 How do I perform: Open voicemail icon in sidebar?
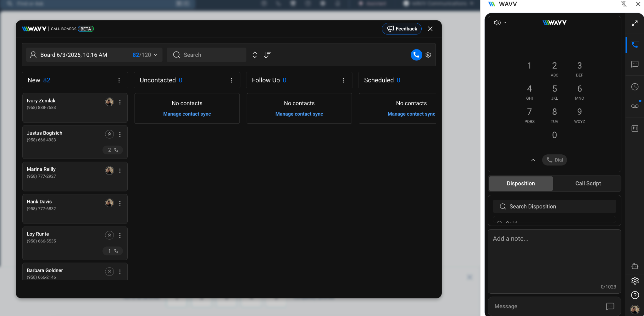(635, 106)
